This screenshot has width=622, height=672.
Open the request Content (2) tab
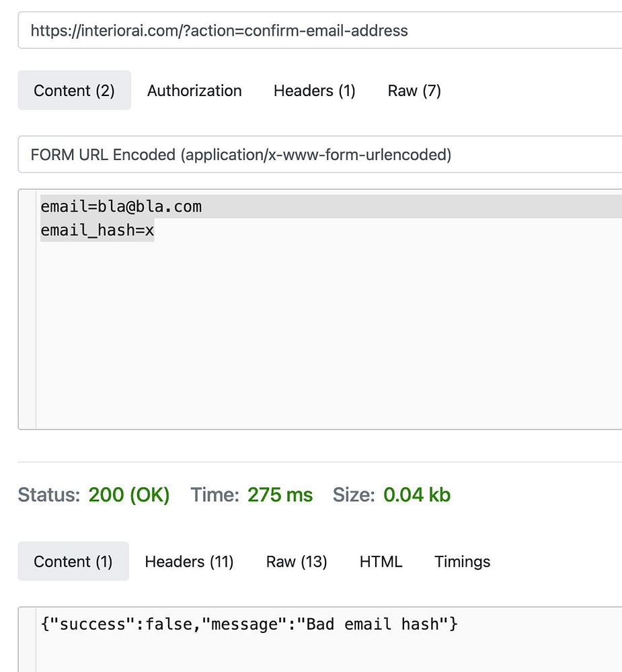tap(74, 91)
